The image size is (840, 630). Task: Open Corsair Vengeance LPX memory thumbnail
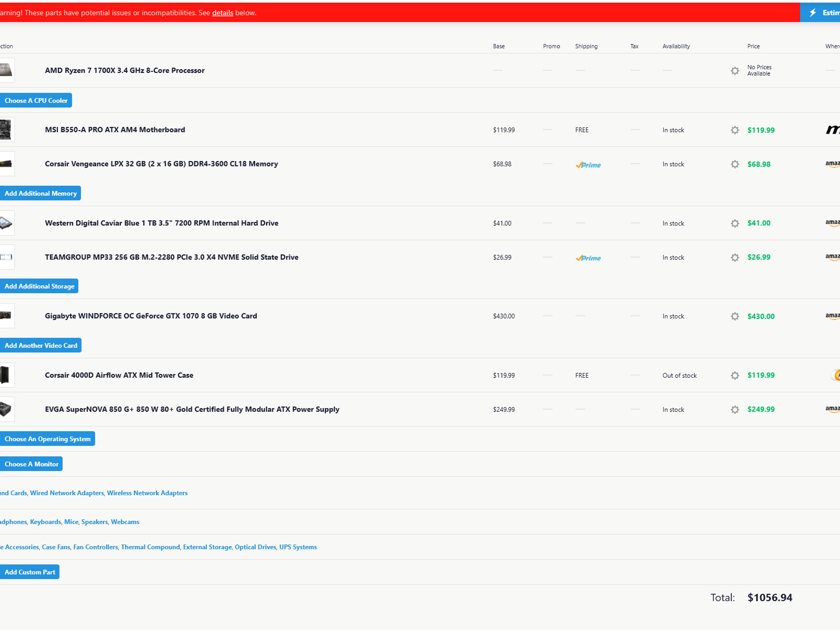click(7, 164)
